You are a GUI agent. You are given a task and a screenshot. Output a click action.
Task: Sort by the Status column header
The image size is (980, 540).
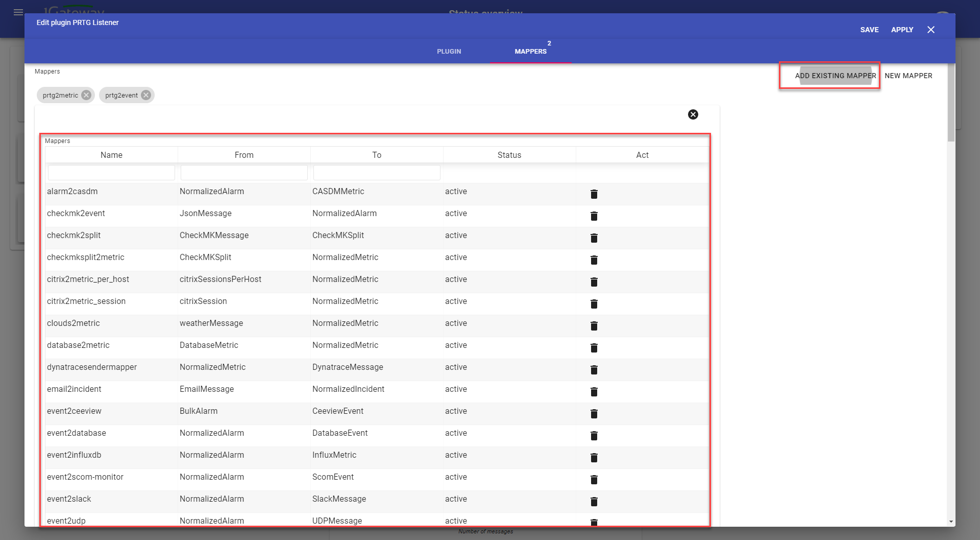[x=509, y=155]
